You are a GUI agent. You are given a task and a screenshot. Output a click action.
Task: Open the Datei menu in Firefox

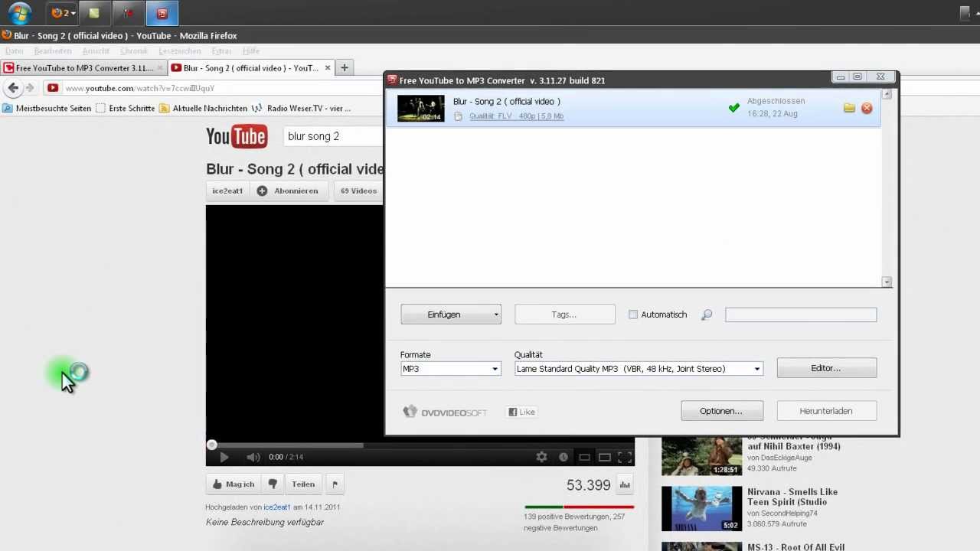(x=15, y=51)
